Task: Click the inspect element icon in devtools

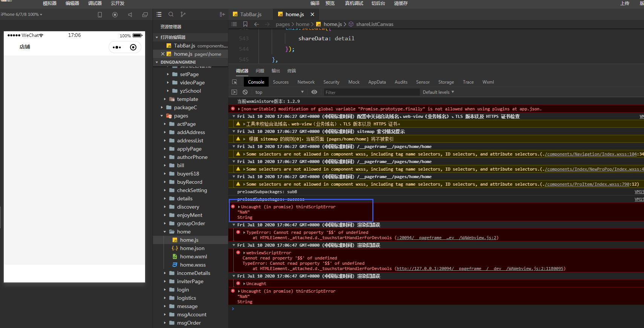Action: pos(234,82)
